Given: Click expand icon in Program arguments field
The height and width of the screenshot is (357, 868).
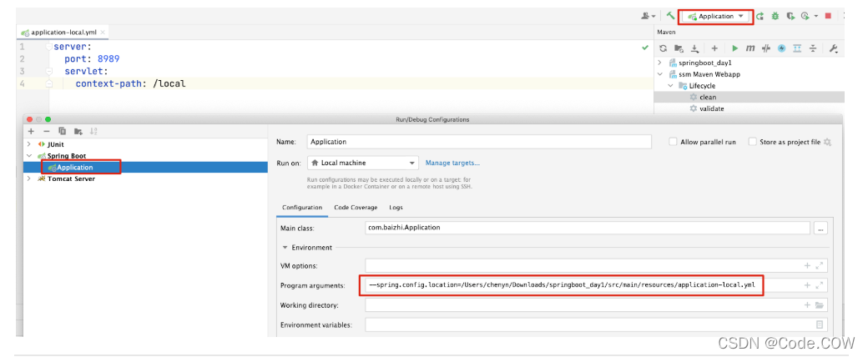Looking at the screenshot, I should (820, 285).
